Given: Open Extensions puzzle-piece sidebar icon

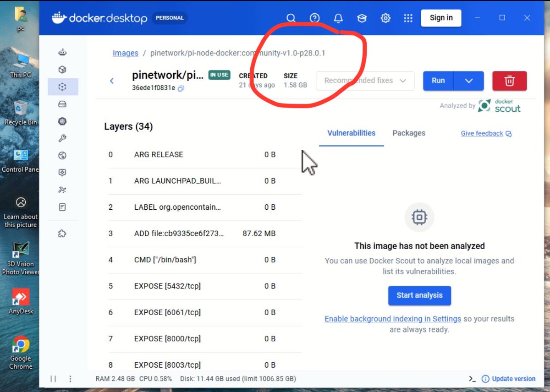Looking at the screenshot, I should pyautogui.click(x=63, y=234).
